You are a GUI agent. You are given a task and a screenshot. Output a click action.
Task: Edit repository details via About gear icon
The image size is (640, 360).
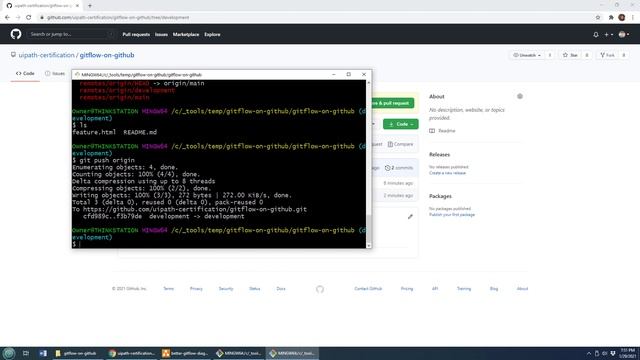(520, 96)
